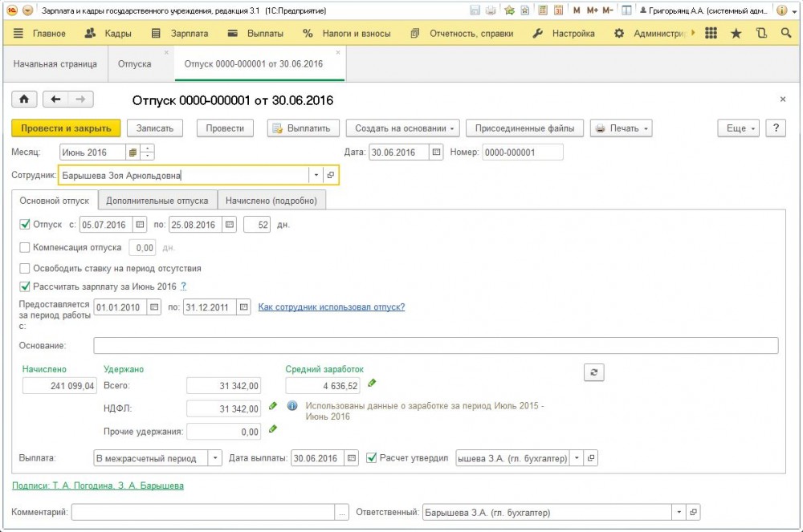
Task: Open the Выплата dropdown list
Action: coord(214,458)
